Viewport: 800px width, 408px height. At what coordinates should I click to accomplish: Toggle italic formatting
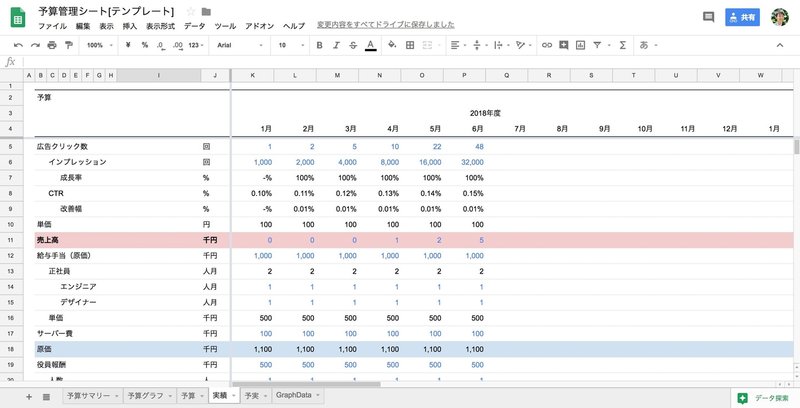(336, 45)
